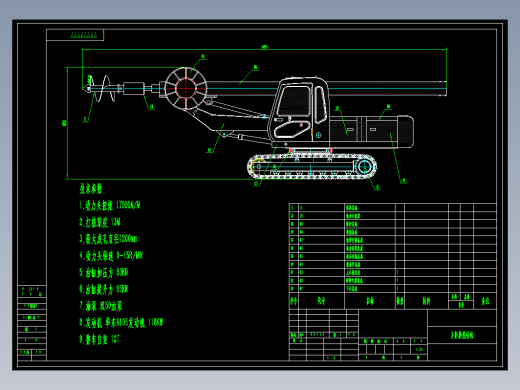Select the operator cab window

[295, 101]
